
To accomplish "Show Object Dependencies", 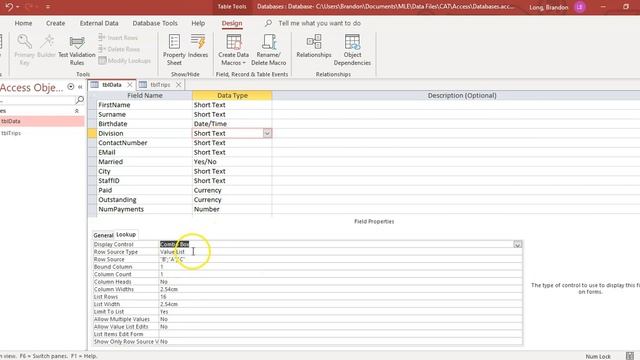I will [x=352, y=50].
